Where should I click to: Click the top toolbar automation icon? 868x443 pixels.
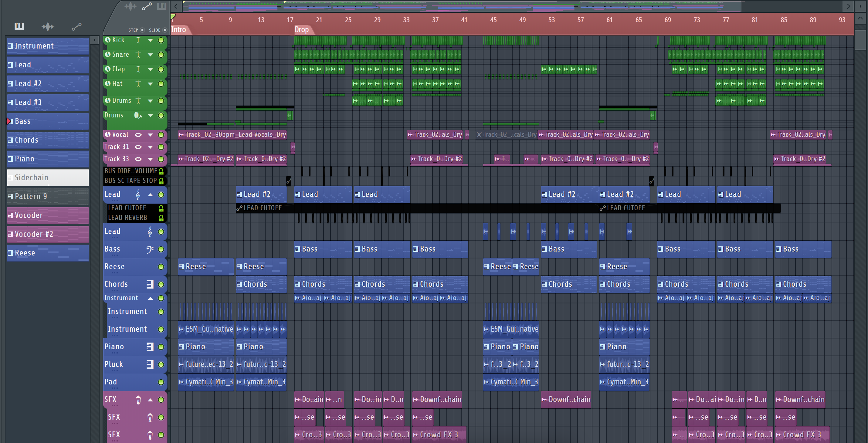point(147,6)
